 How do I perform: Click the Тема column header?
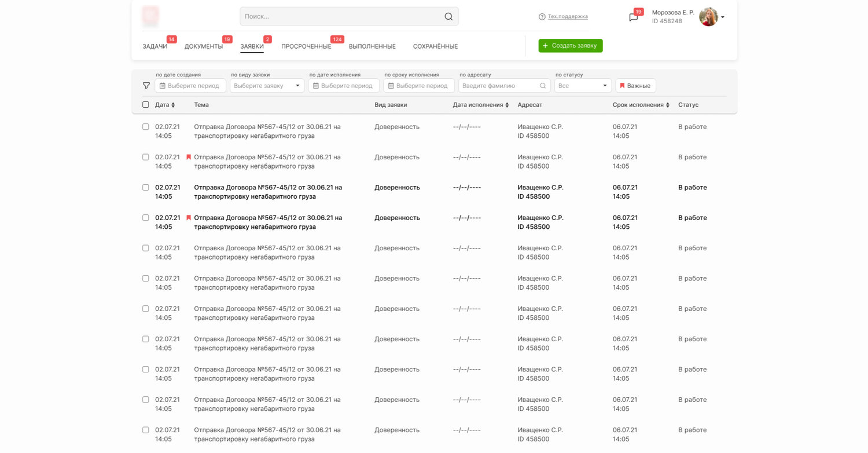201,105
